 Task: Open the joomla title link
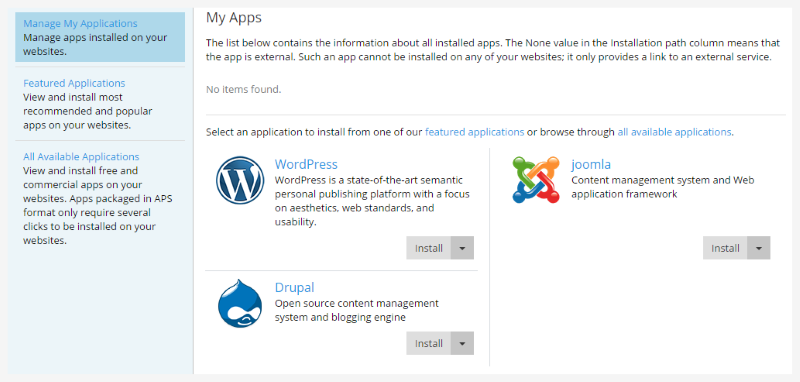[x=591, y=164]
